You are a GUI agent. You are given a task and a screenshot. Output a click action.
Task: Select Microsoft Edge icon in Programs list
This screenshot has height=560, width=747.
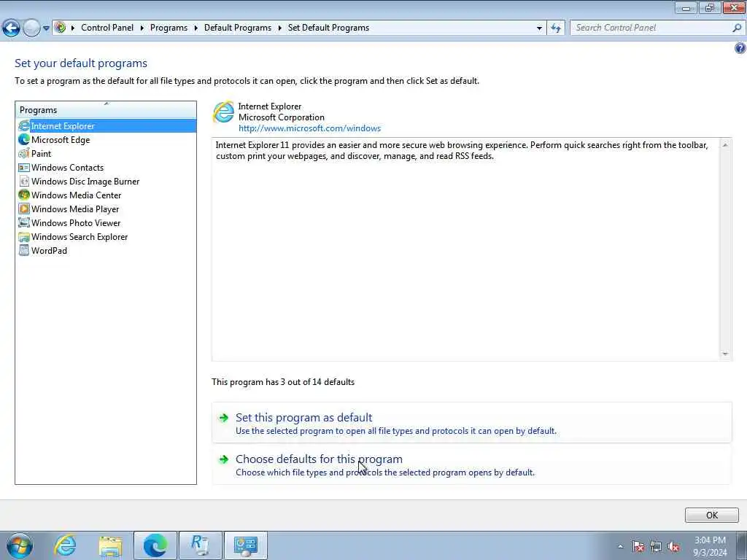click(24, 139)
